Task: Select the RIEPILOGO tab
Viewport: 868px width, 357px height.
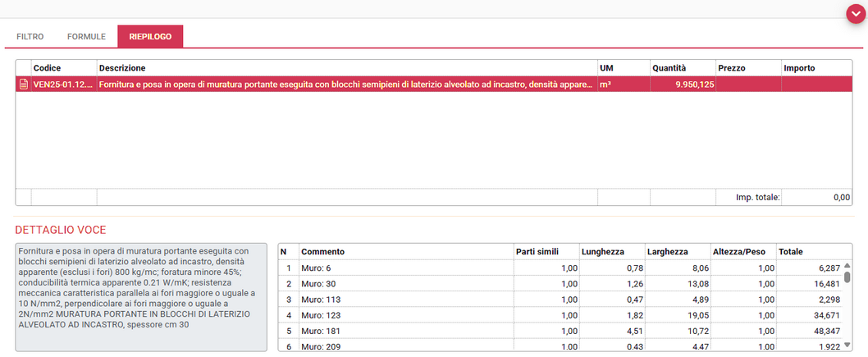Action: (150, 37)
